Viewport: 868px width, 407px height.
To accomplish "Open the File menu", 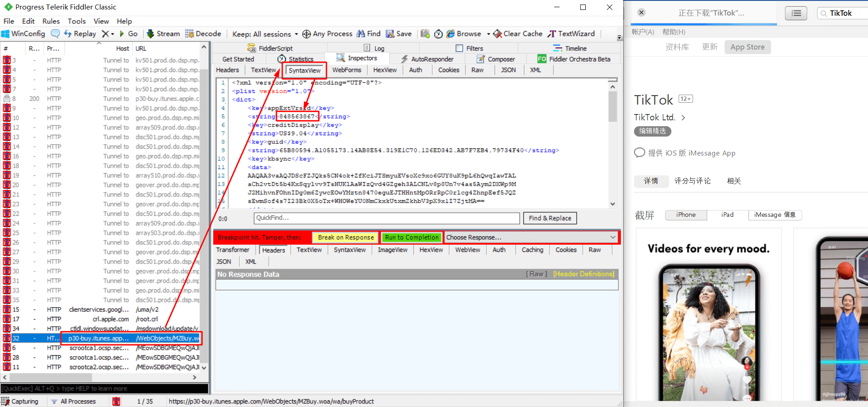I will (x=9, y=21).
